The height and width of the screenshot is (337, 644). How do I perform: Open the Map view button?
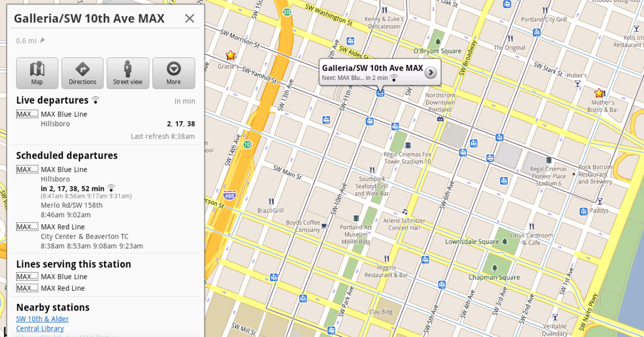37,73
